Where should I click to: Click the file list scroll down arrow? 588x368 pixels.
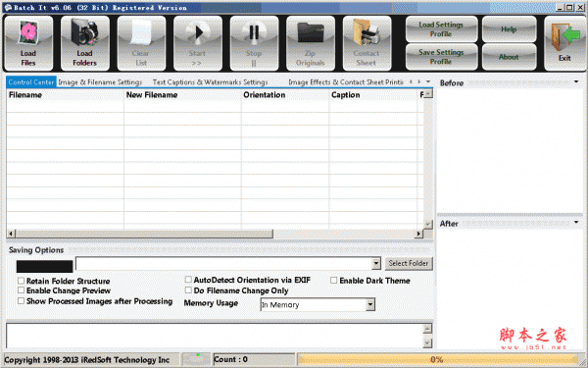point(428,224)
